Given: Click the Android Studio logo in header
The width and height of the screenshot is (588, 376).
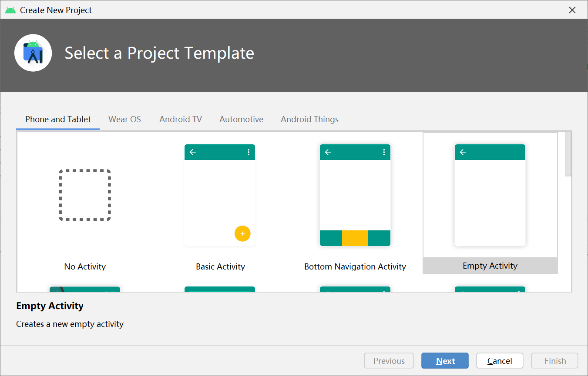Looking at the screenshot, I should [x=33, y=53].
